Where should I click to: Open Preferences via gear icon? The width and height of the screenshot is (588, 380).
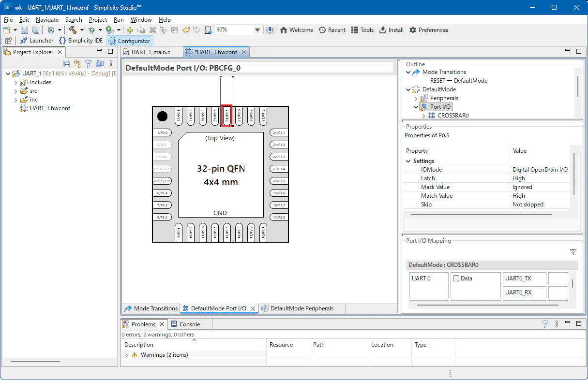[x=429, y=30]
